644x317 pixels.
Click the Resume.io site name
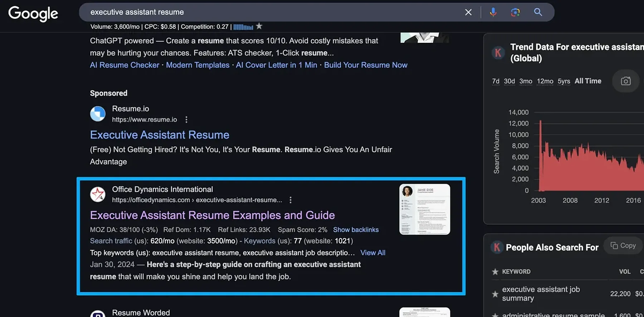pos(131,109)
